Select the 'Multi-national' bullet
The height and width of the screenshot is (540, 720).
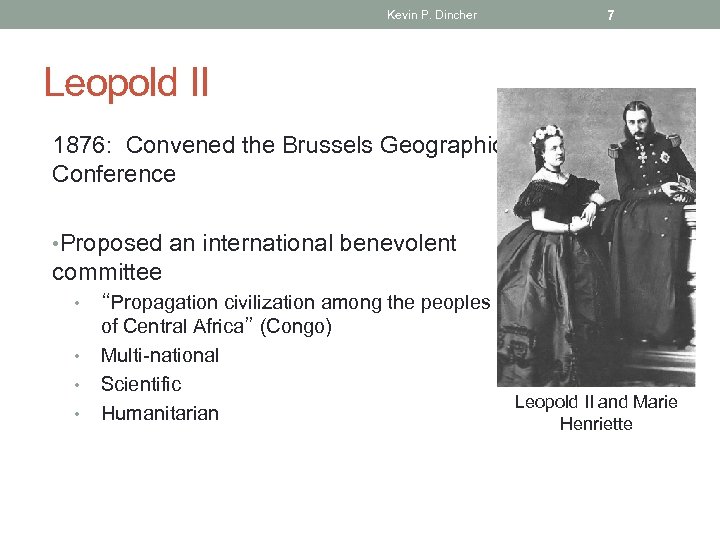coord(160,355)
